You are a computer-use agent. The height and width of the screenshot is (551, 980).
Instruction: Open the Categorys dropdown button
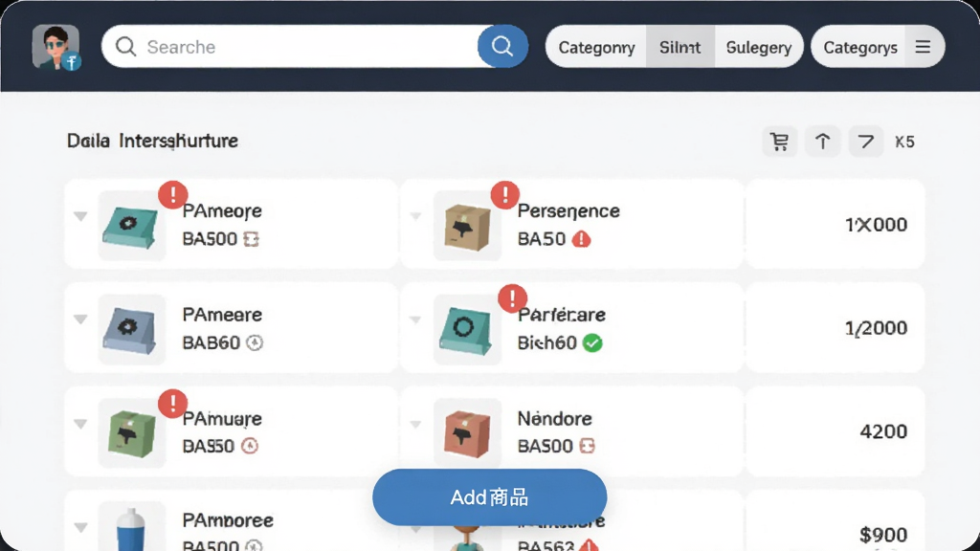[x=860, y=47]
